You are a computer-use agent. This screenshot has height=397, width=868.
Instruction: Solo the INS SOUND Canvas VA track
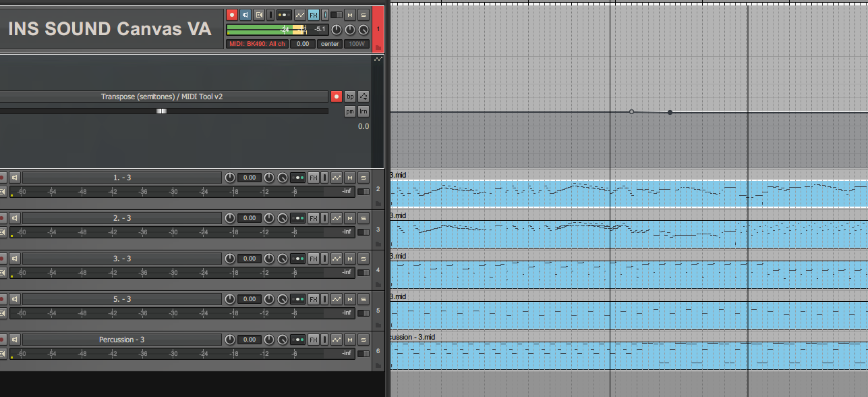(363, 15)
